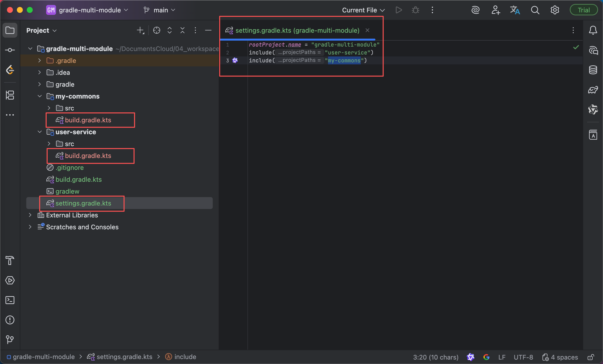Toggle read-only lock in status bar
The width and height of the screenshot is (603, 364).
point(591,357)
